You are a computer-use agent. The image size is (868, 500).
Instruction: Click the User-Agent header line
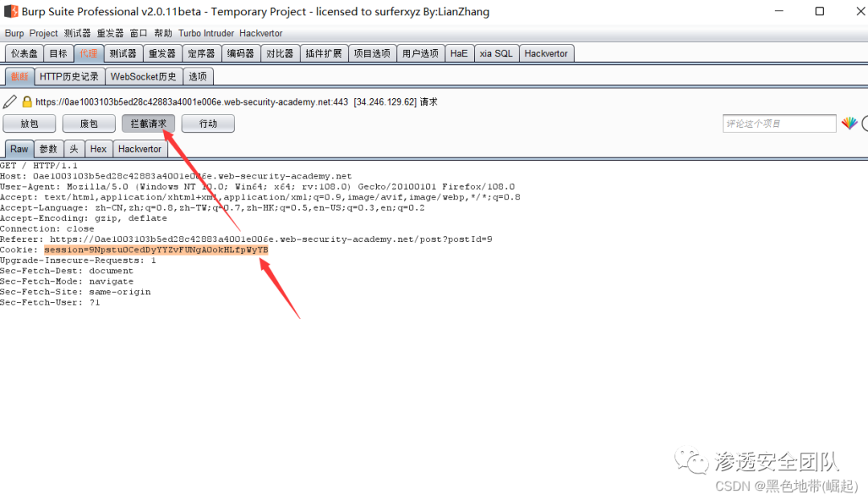(x=257, y=186)
